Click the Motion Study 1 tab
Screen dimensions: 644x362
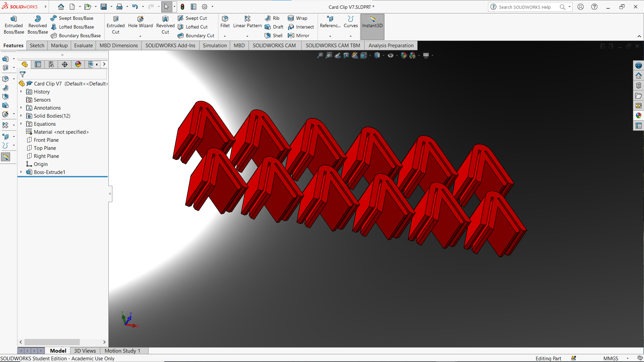(x=123, y=351)
